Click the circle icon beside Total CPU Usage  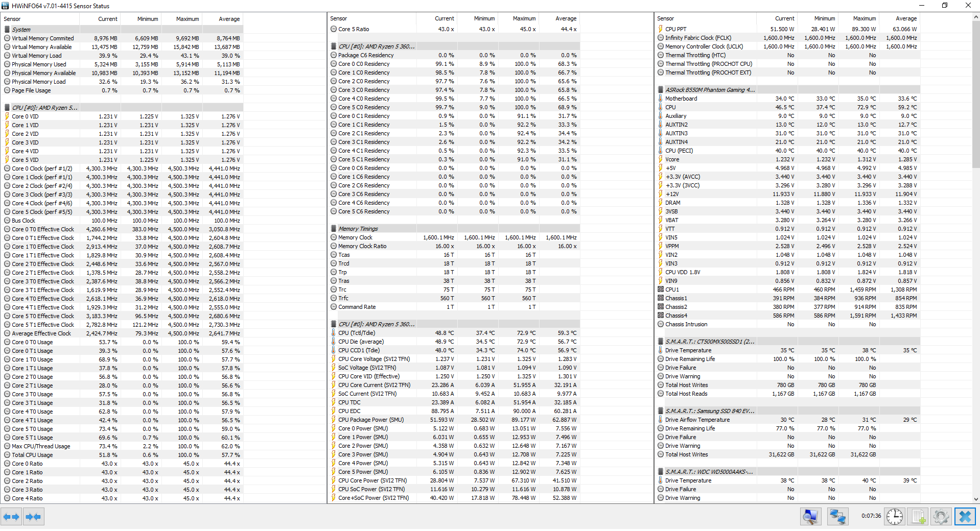pyautogui.click(x=7, y=455)
